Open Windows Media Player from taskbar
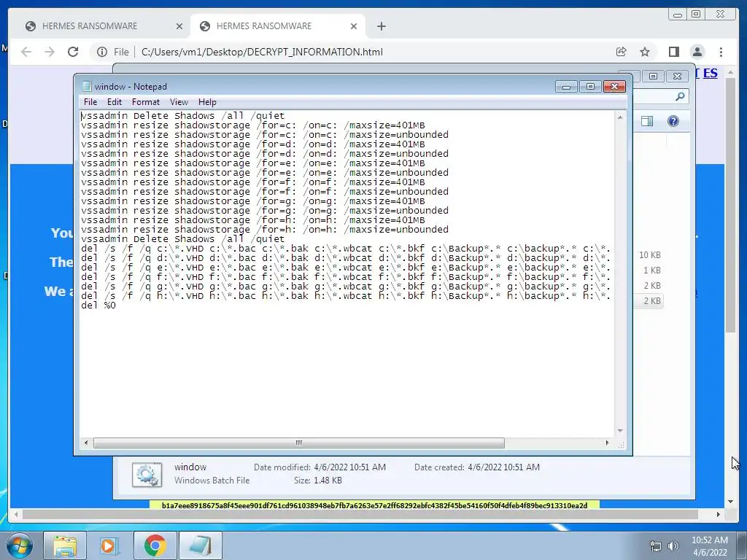This screenshot has width=747, height=560. click(x=109, y=545)
